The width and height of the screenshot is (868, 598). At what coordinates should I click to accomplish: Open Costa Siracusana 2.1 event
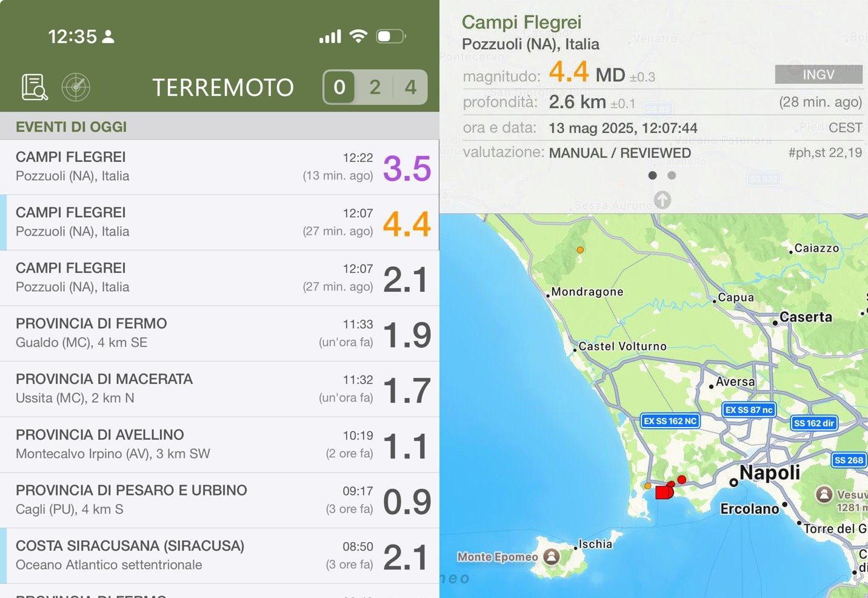219,556
